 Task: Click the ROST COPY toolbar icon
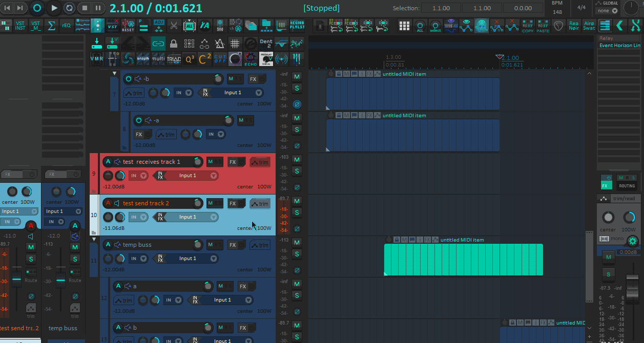pos(527,26)
